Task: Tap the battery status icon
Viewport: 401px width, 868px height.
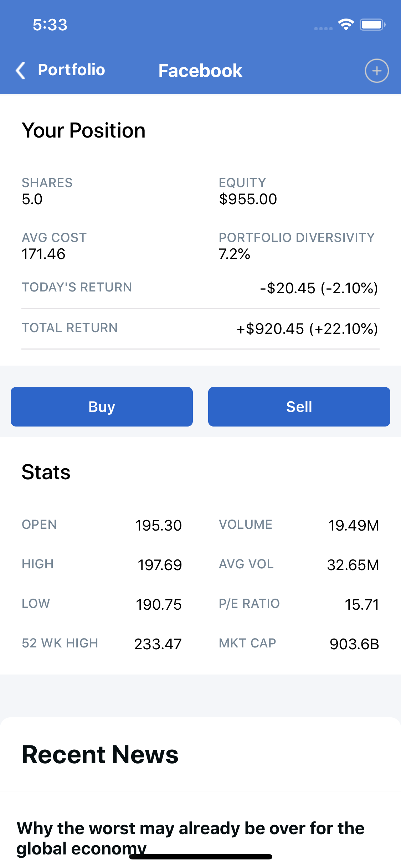Action: pyautogui.click(x=372, y=25)
